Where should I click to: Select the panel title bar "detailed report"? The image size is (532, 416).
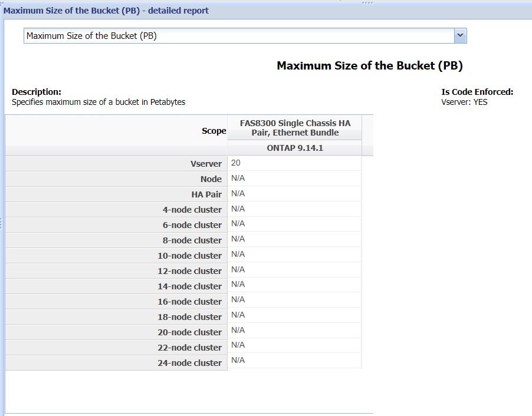click(106, 11)
